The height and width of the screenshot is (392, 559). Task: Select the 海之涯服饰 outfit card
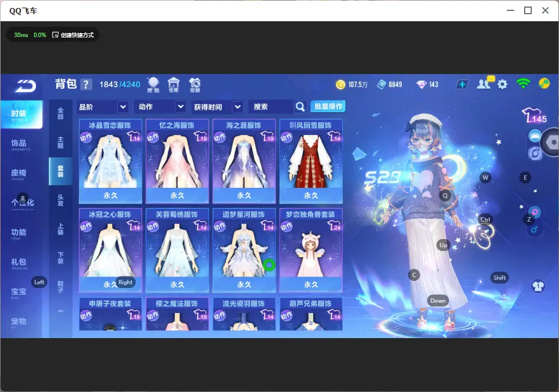pos(244,161)
